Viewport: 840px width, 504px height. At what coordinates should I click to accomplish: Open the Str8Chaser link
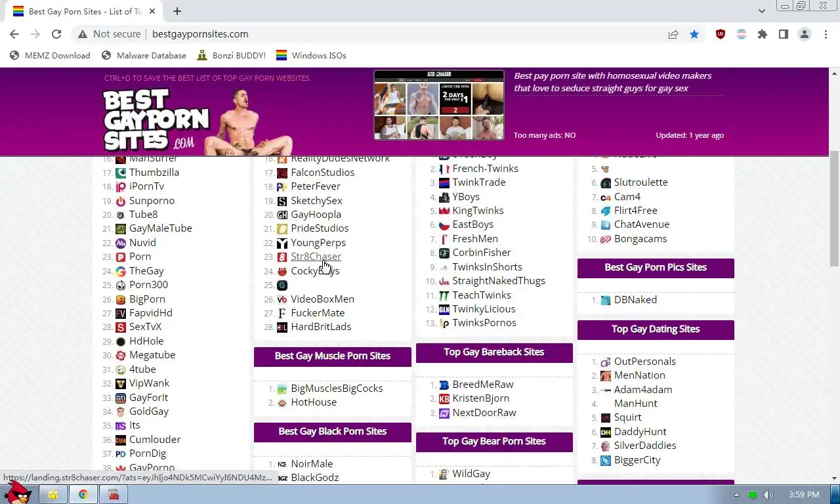(x=316, y=257)
